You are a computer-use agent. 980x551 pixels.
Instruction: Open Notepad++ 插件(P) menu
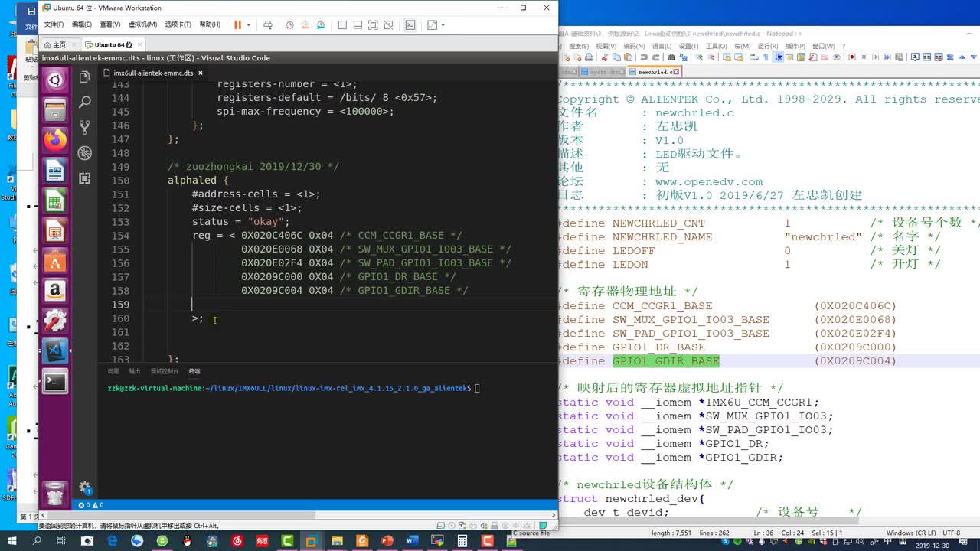795,46
